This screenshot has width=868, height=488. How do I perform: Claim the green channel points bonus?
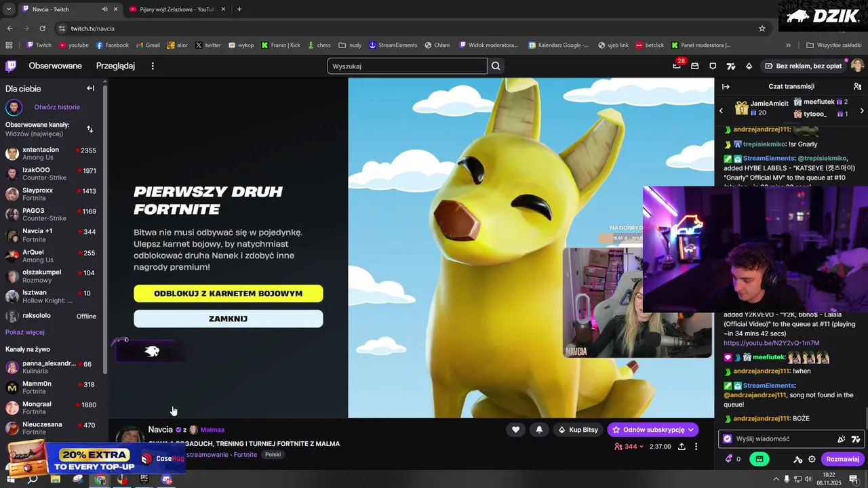click(759, 459)
